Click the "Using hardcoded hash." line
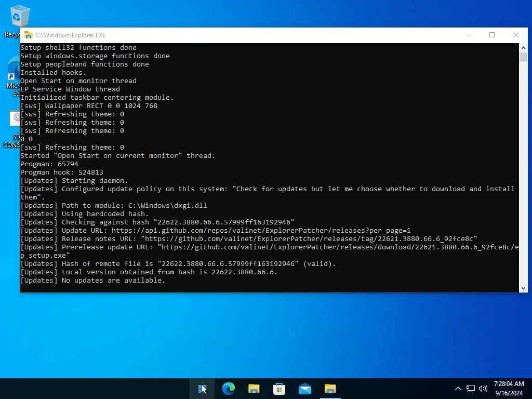The image size is (532, 399). tap(85, 214)
